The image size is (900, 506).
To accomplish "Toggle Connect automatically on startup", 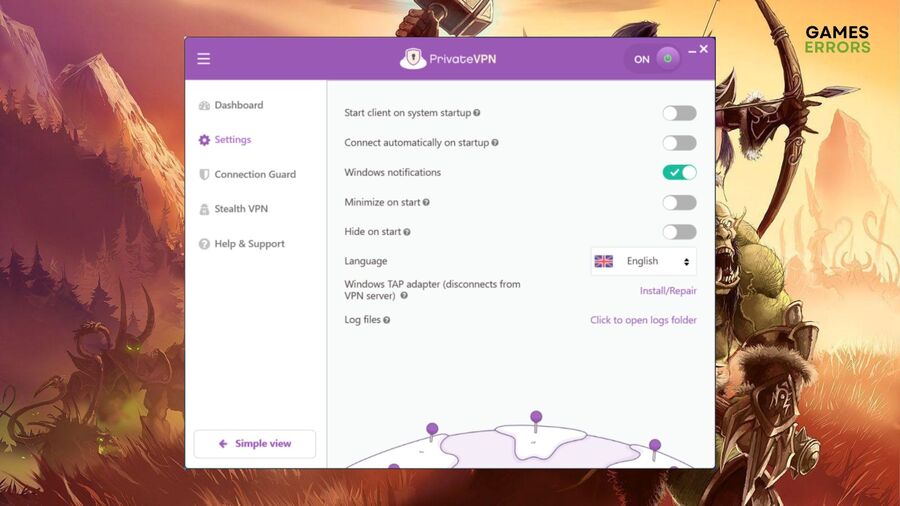I will click(680, 143).
